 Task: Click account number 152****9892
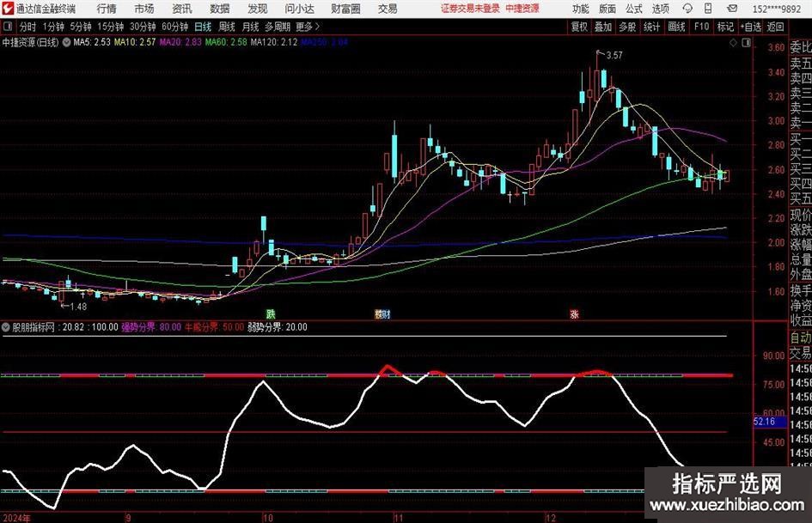point(776,9)
